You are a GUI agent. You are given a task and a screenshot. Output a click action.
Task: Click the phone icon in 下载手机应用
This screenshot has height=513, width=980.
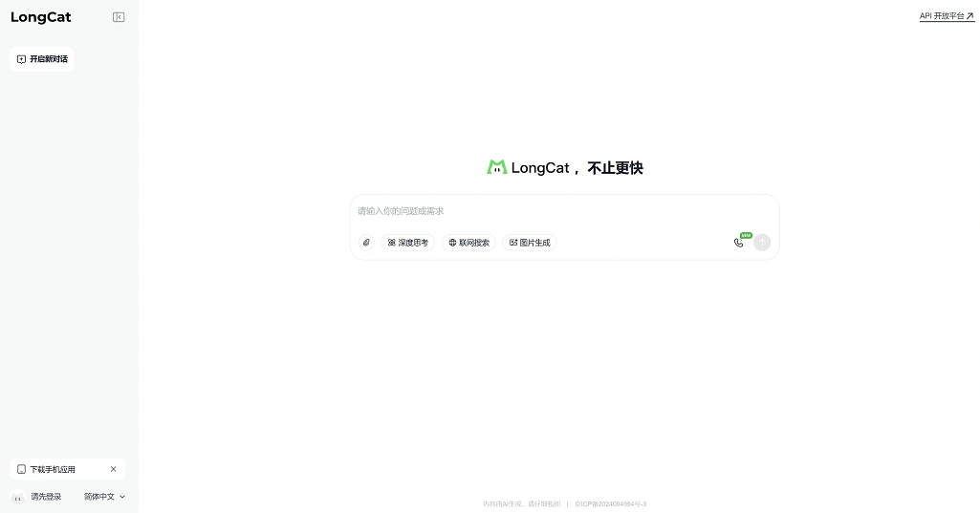point(21,469)
